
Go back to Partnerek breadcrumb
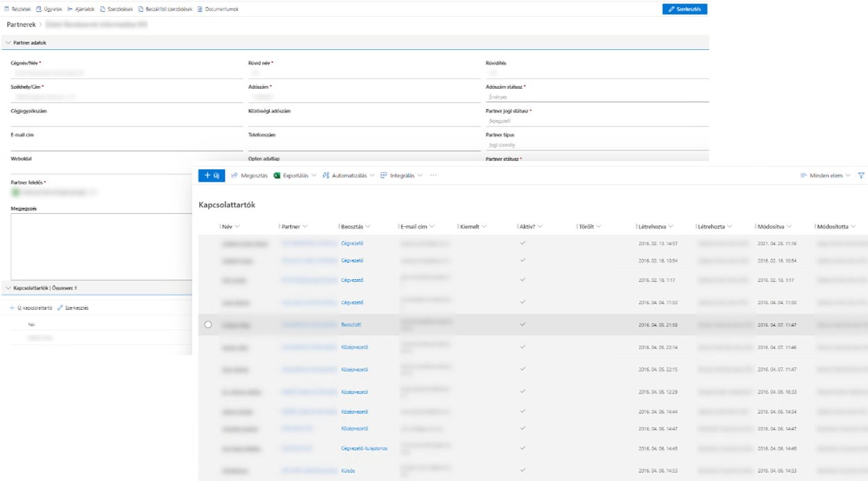(x=21, y=25)
